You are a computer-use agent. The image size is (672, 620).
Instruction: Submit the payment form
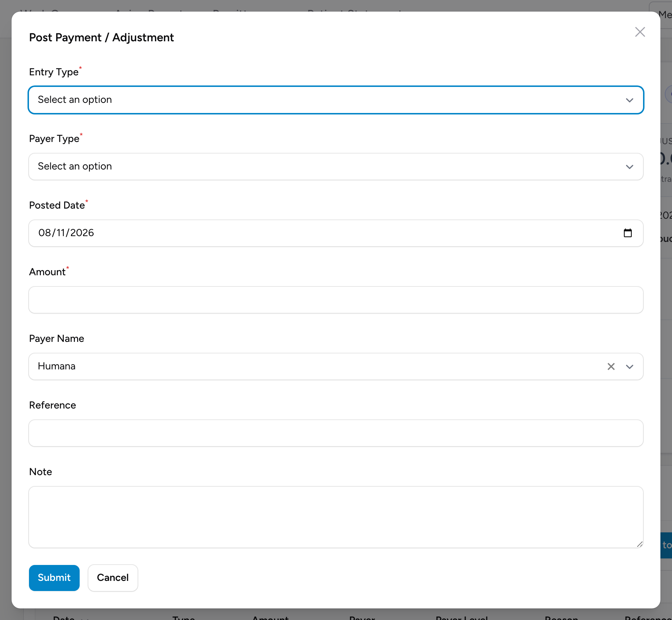54,578
